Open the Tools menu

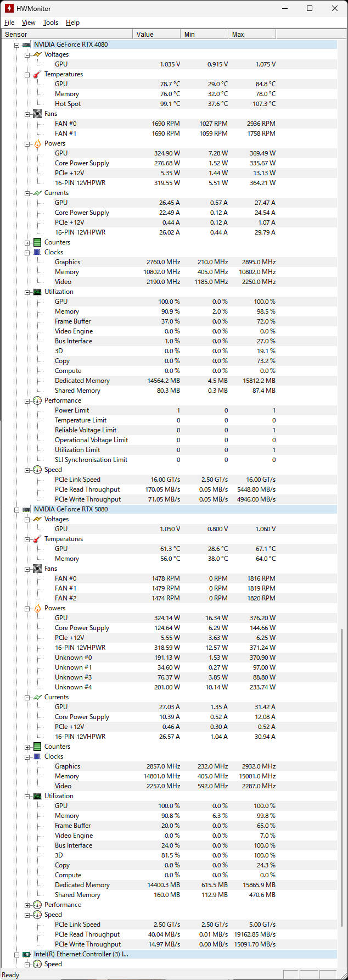click(x=50, y=23)
